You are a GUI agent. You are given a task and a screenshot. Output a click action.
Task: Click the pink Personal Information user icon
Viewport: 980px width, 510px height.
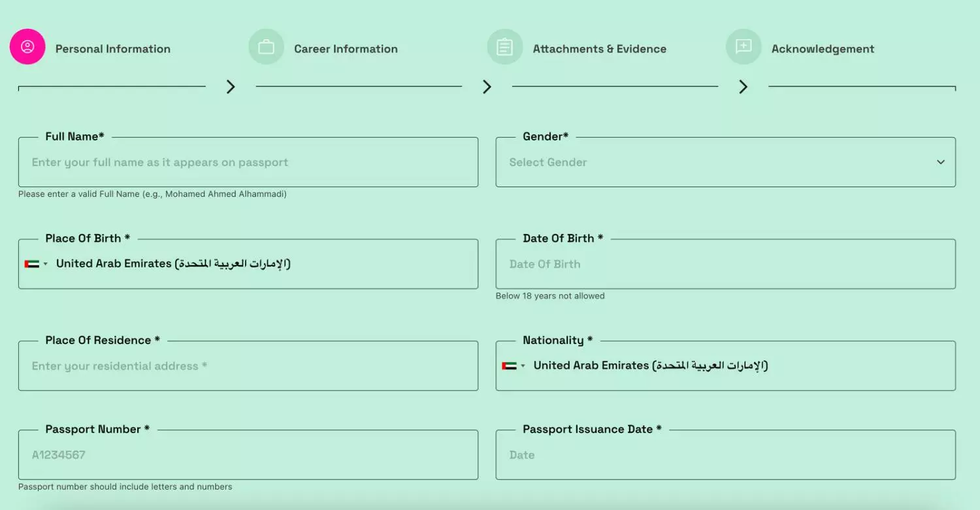click(27, 47)
